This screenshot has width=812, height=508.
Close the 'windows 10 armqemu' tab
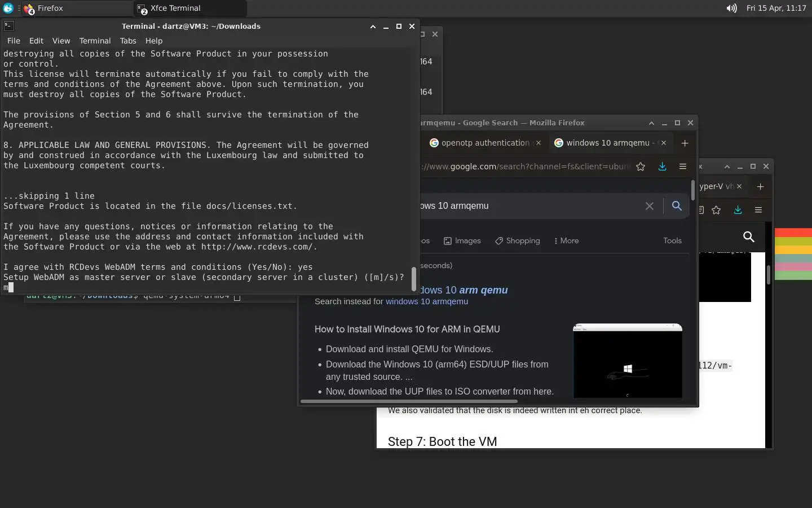click(x=664, y=143)
